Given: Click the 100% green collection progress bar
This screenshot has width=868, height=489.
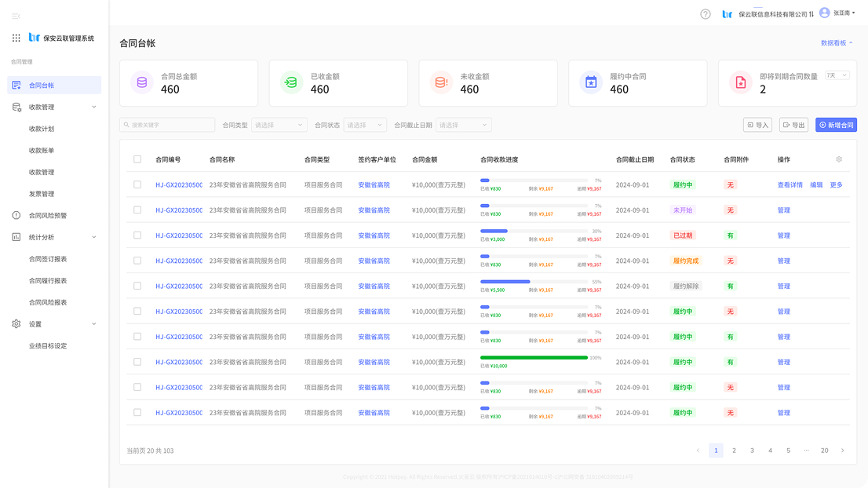Looking at the screenshot, I should 534,358.
